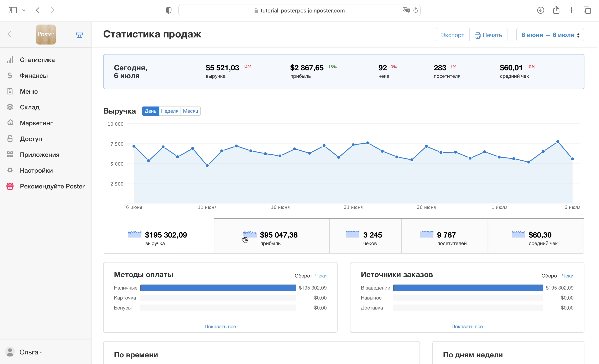Click the Склад layers icon
This screenshot has width=599, height=364.
pos(10,107)
